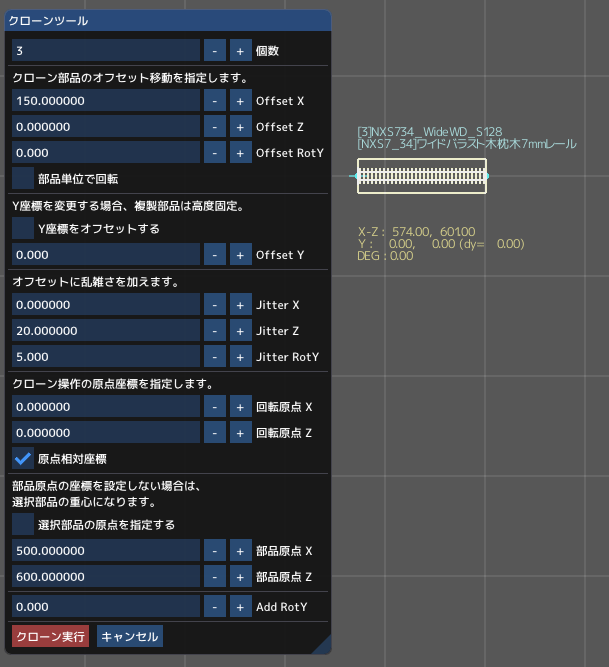
Task: Increase Offset RotY value
Action: (241, 153)
